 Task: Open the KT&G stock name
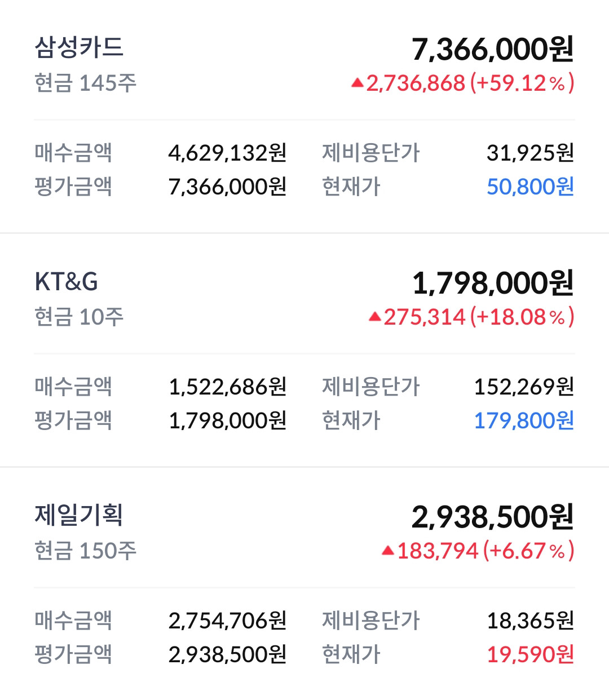[x=67, y=282]
